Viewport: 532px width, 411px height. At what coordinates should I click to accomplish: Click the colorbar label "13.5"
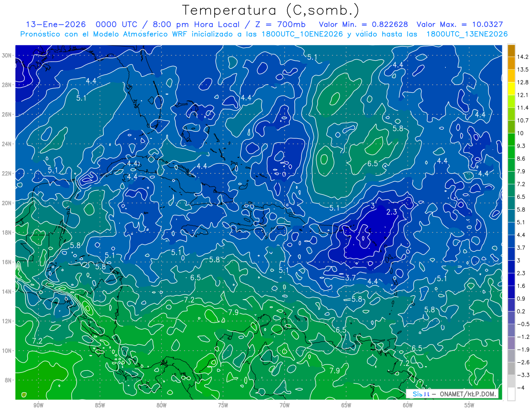(x=523, y=70)
